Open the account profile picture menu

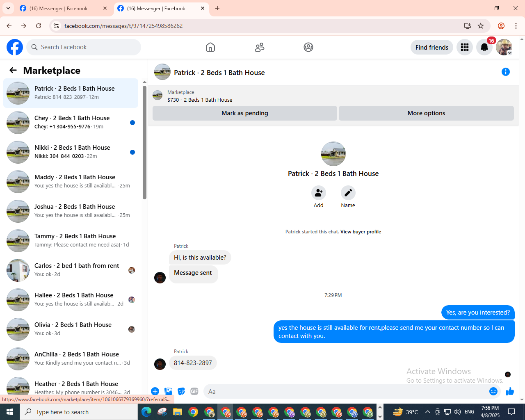click(504, 48)
